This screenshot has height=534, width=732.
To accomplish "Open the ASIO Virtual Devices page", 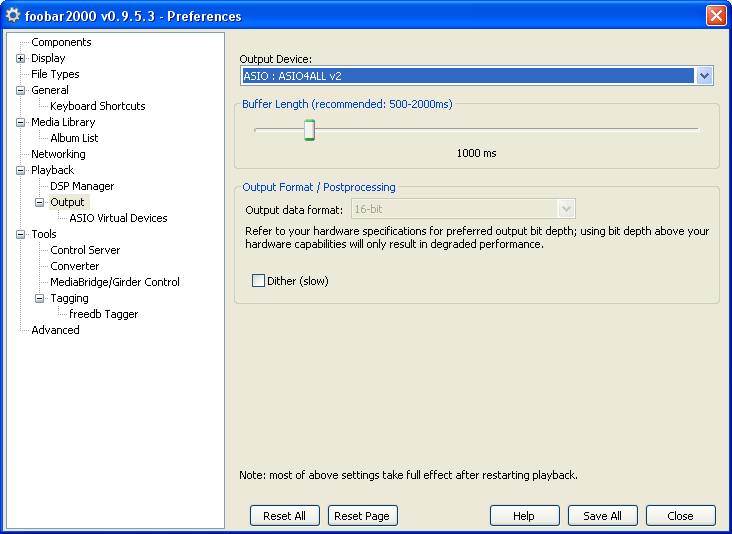I will [118, 218].
